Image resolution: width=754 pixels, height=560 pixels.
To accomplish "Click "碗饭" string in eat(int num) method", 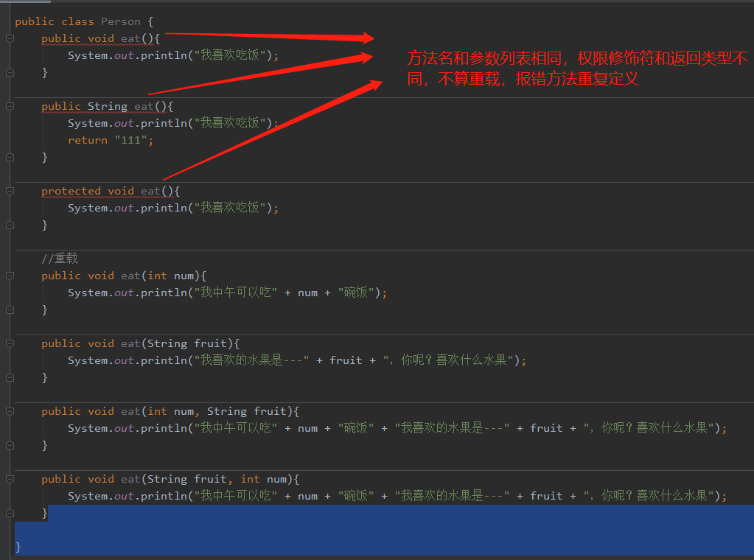I will (356, 293).
